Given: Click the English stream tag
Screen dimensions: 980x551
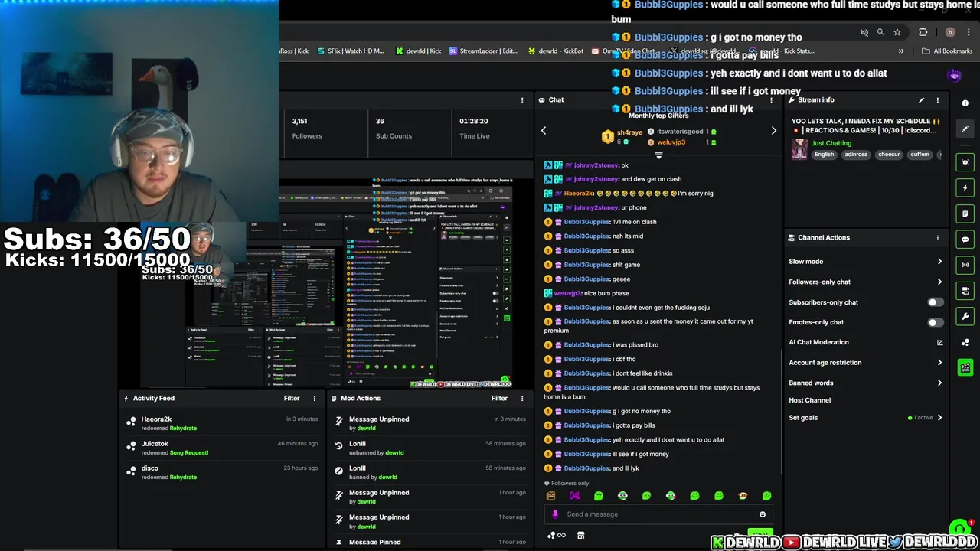Looking at the screenshot, I should click(x=824, y=155).
